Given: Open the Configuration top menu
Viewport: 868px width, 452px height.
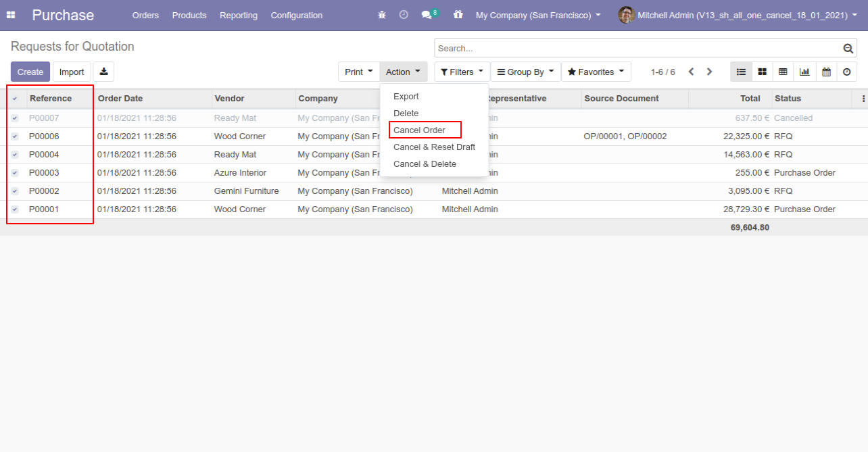Looking at the screenshot, I should coord(297,15).
